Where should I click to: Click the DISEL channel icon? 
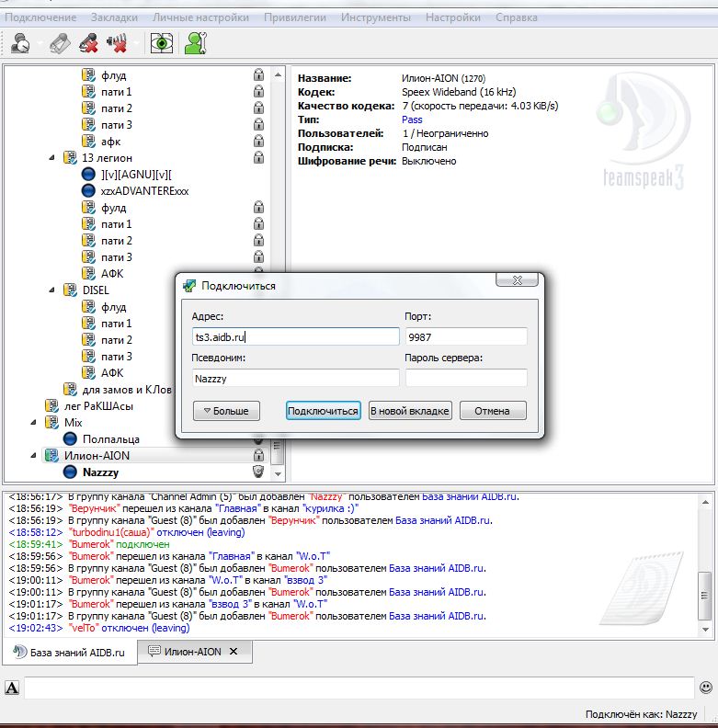70,290
